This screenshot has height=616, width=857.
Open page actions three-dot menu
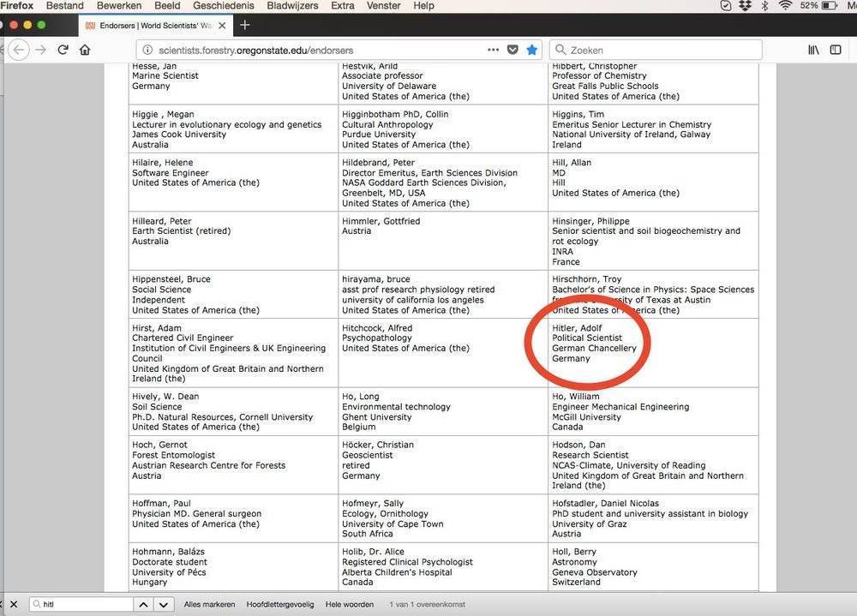coord(493,50)
